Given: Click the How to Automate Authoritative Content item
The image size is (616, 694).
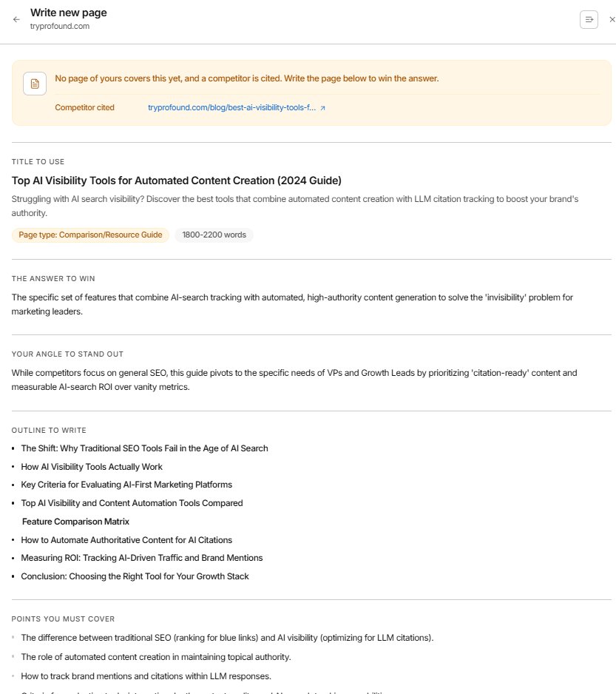Looking at the screenshot, I should click(x=126, y=540).
